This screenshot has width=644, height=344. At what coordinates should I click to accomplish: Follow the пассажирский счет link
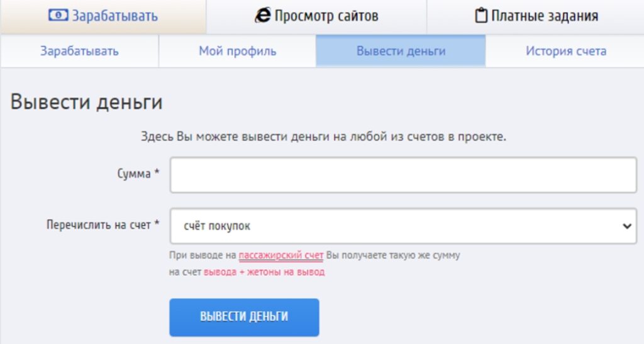pyautogui.click(x=281, y=255)
